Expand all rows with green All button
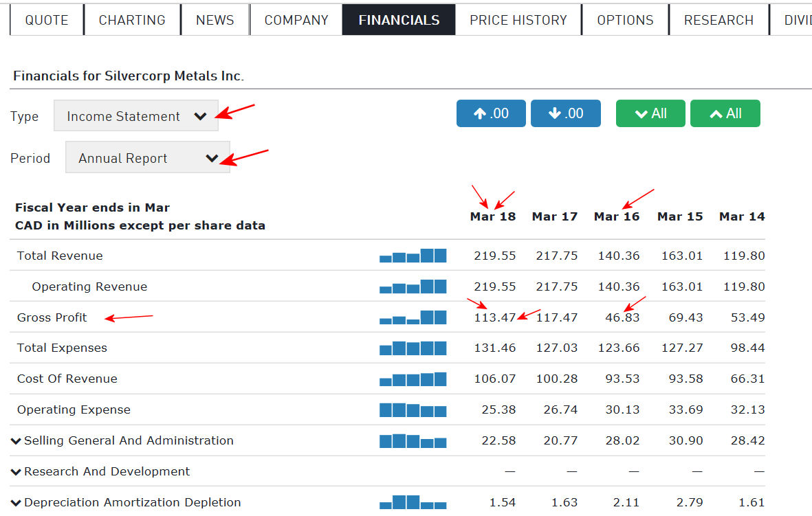This screenshot has width=812, height=516. (x=650, y=113)
